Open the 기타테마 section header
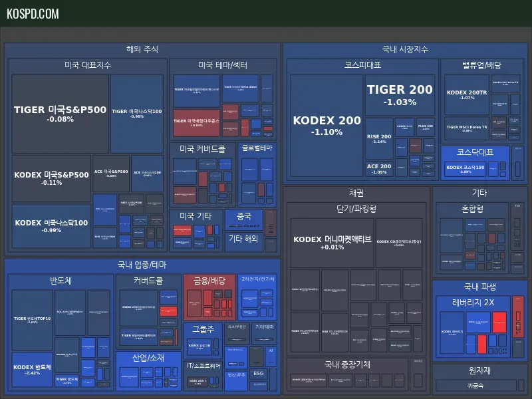 (264, 327)
